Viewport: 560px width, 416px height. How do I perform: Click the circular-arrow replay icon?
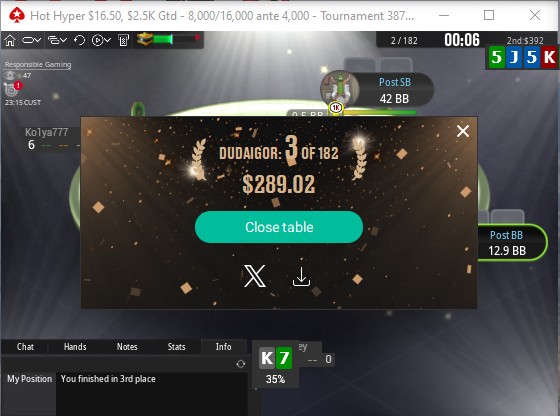(79, 40)
